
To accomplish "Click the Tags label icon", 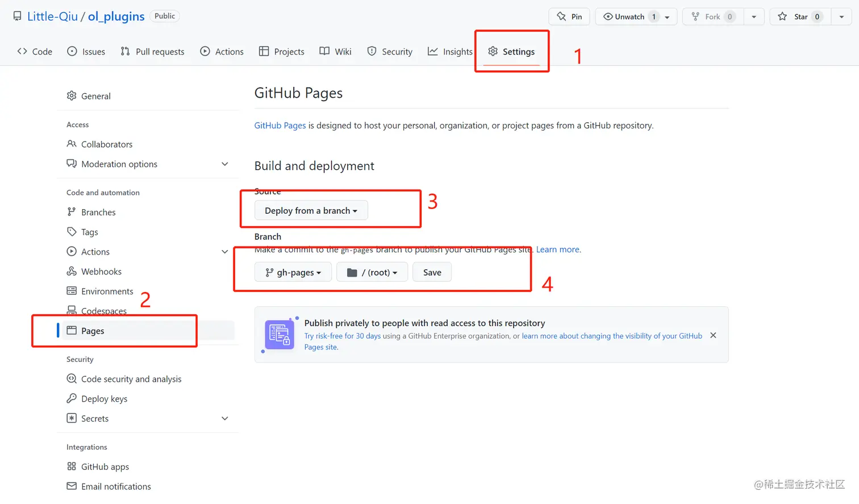I will click(x=72, y=231).
